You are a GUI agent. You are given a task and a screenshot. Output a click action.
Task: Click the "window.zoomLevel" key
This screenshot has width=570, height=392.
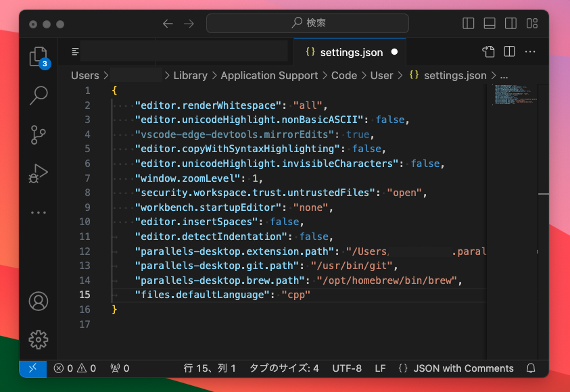(x=187, y=178)
